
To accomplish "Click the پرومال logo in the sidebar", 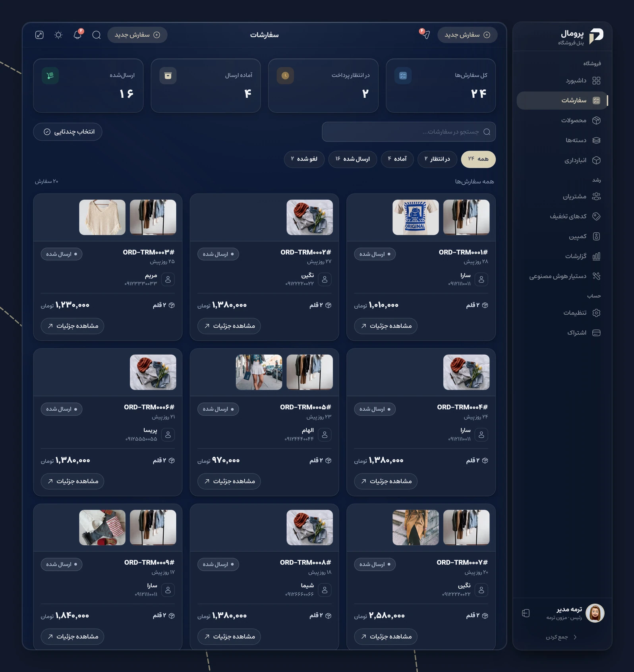I will (596, 36).
